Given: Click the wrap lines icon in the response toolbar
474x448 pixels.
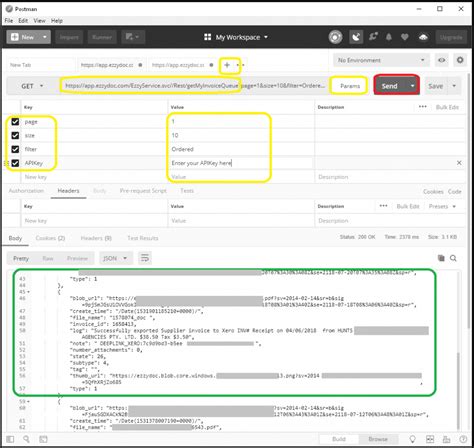Looking at the screenshot, I should click(145, 258).
